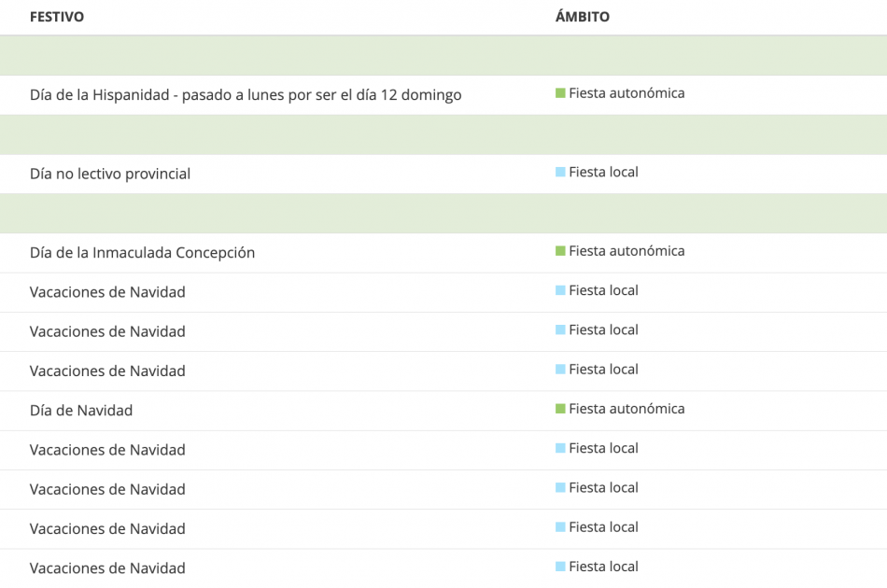Click green square in Día de la Hispanidad row

(x=560, y=93)
